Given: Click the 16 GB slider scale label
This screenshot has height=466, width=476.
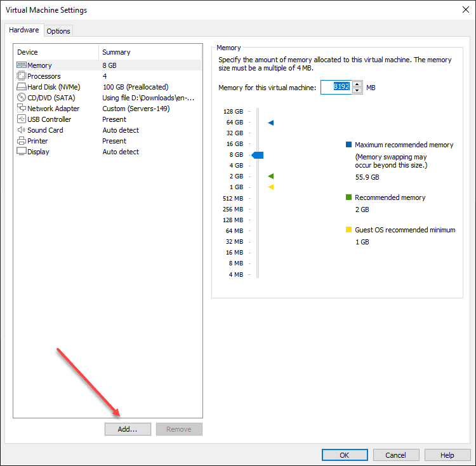Looking at the screenshot, I should click(235, 144).
